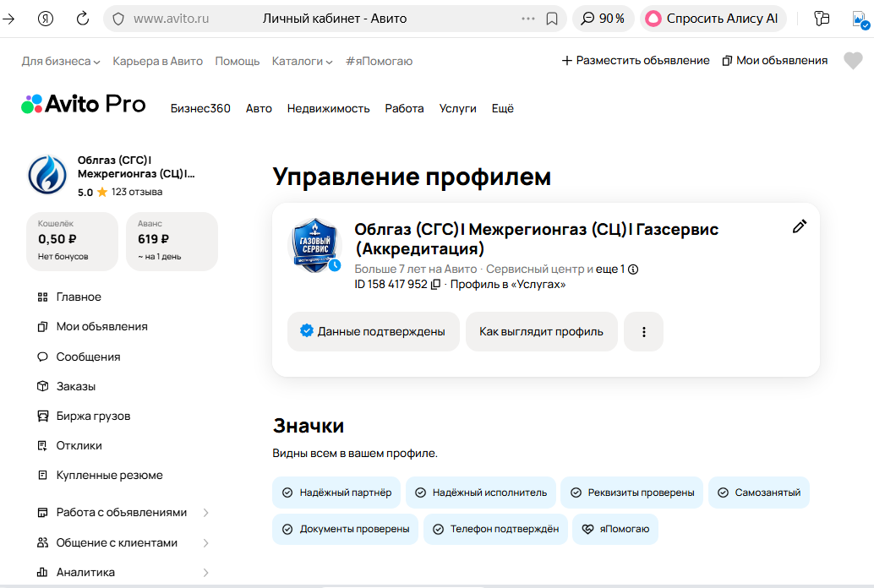Screen dimensions: 874x588
Task: Click Данные подтверждены button
Action: (374, 332)
